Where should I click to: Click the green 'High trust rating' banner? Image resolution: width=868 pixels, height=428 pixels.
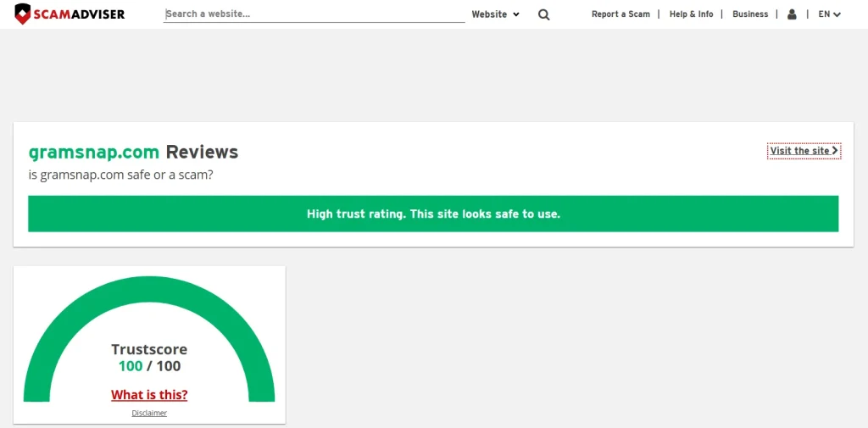(433, 214)
